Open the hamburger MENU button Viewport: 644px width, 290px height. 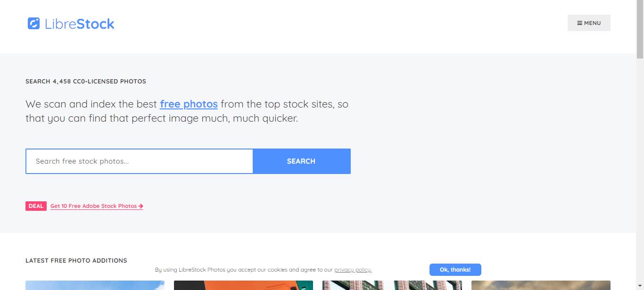pos(589,23)
